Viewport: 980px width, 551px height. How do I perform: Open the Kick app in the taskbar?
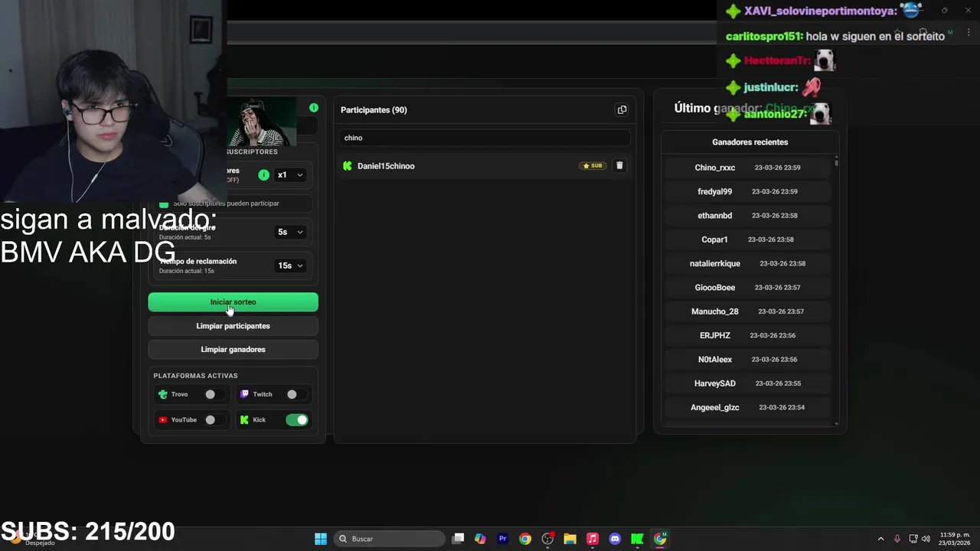[x=637, y=539]
